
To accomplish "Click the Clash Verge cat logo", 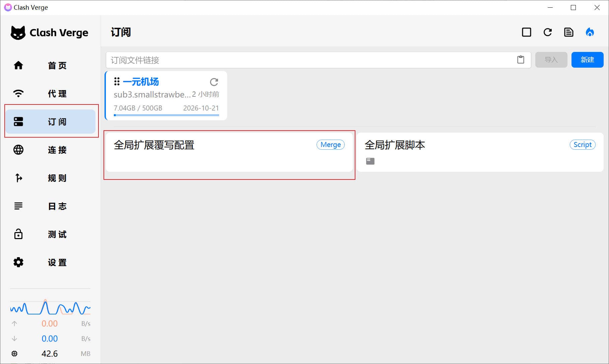I will [x=18, y=32].
